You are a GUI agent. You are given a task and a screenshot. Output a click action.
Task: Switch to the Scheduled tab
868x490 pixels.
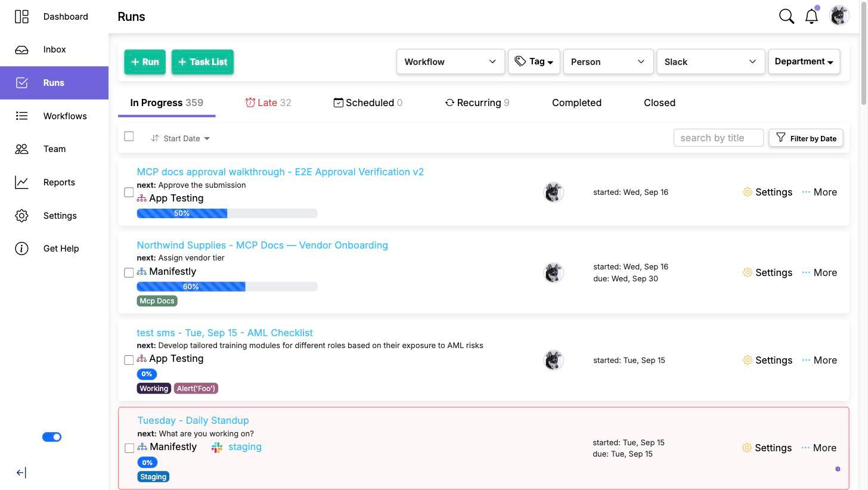pyautogui.click(x=368, y=103)
